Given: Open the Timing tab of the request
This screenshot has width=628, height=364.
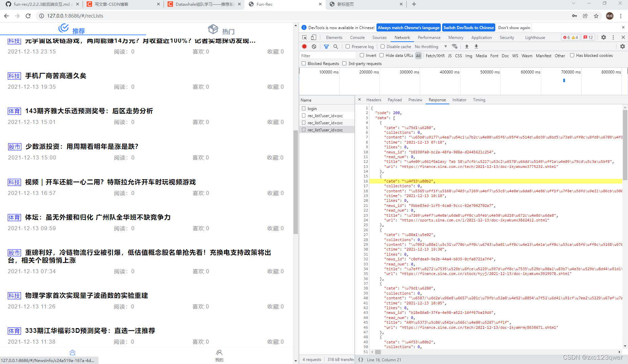Looking at the screenshot, I should coord(479,100).
